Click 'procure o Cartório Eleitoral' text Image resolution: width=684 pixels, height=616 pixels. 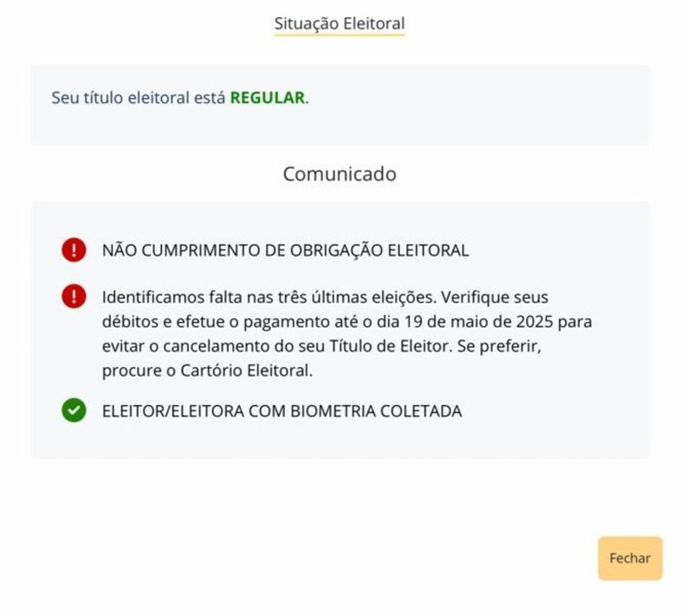[x=207, y=371]
